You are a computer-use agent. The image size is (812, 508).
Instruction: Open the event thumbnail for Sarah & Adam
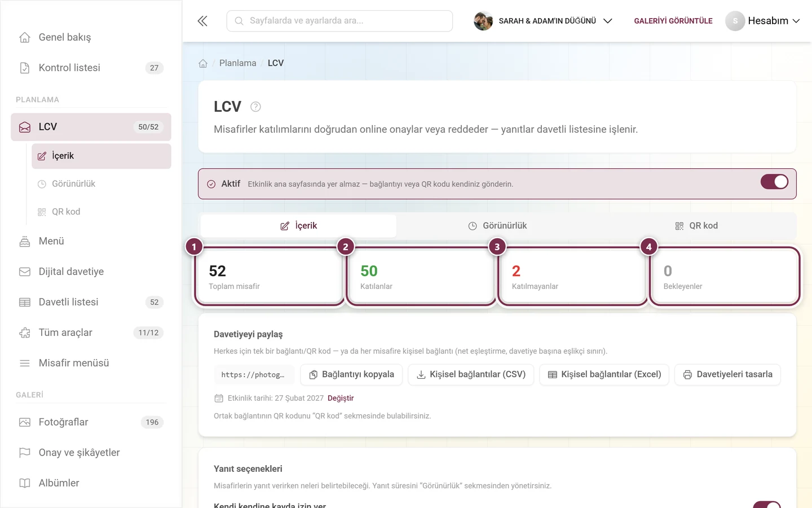pos(483,21)
